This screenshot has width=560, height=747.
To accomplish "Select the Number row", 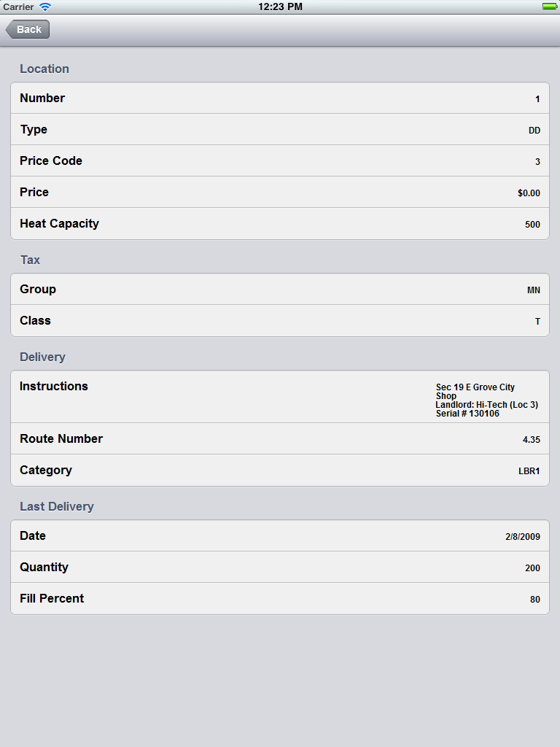I will (280, 98).
